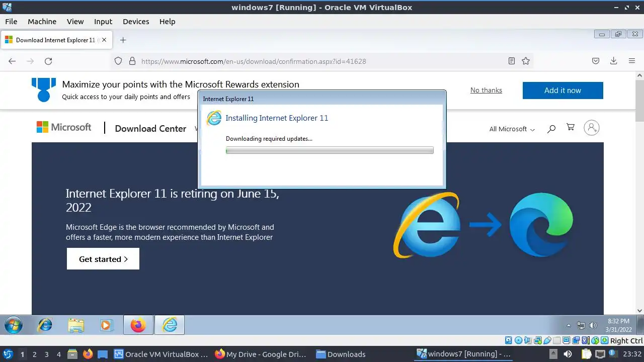Click the search magnifier on Microsoft site

coord(551,129)
